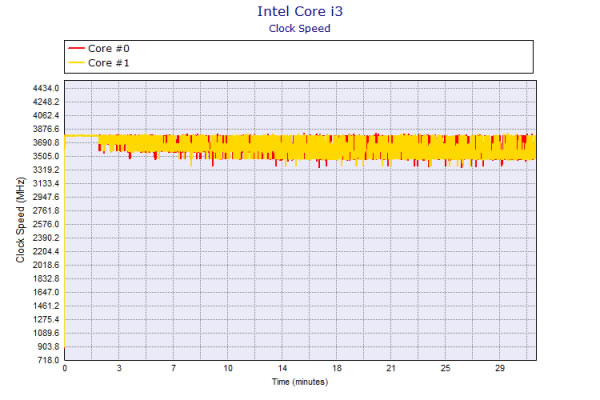Click the 2947.6 y-axis value
Image resolution: width=600 pixels, height=400 pixels.
[46, 197]
